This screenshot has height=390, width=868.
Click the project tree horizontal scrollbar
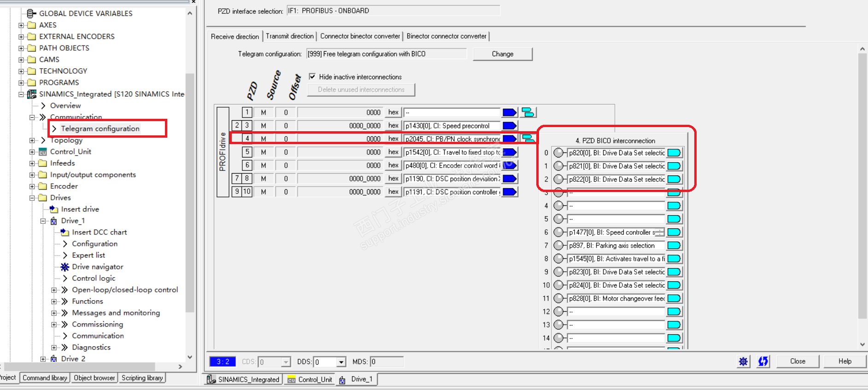coord(78,367)
